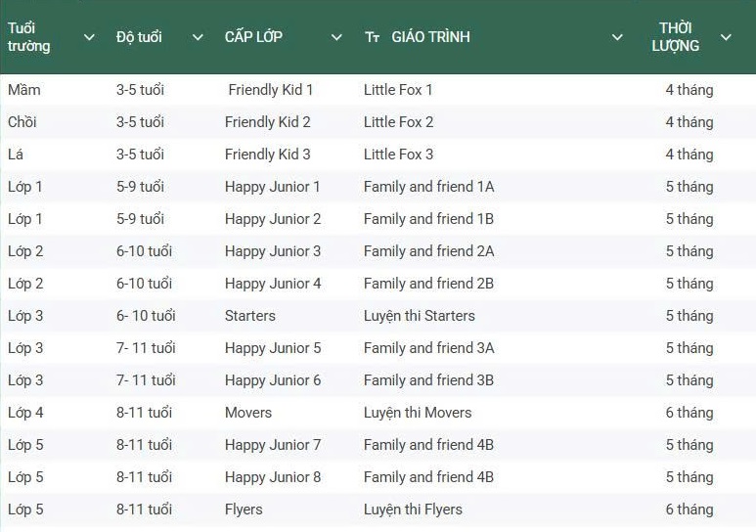
Task: Click '5 tháng' in Happy Junior 7 row
Action: [689, 445]
